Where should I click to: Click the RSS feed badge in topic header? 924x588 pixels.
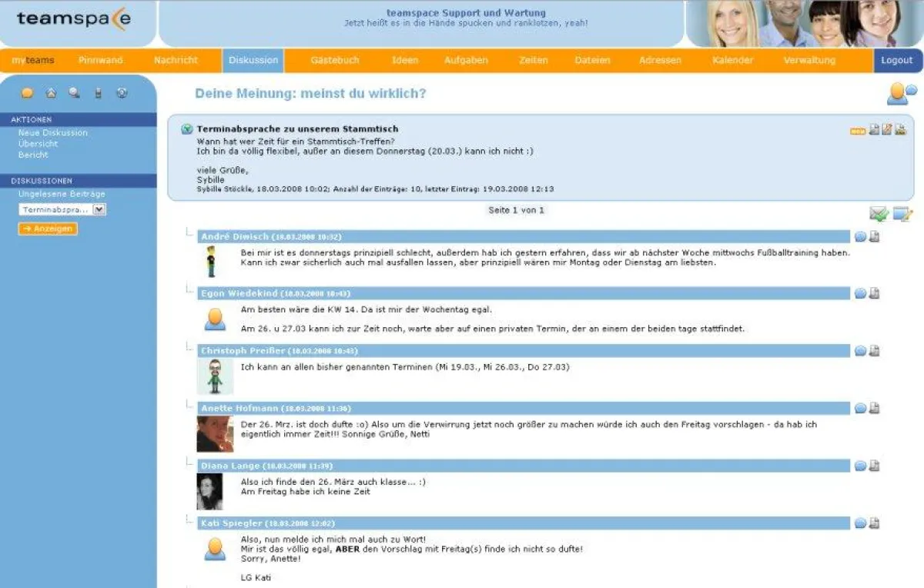[x=858, y=131]
